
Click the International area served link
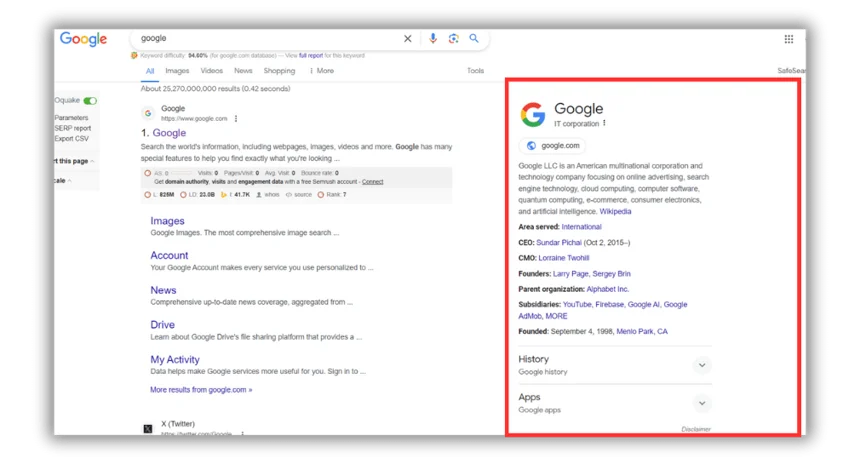[x=581, y=227]
